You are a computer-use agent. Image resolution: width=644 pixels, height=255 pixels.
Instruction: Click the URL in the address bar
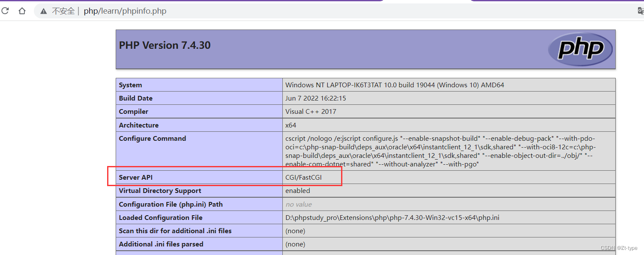(125, 11)
